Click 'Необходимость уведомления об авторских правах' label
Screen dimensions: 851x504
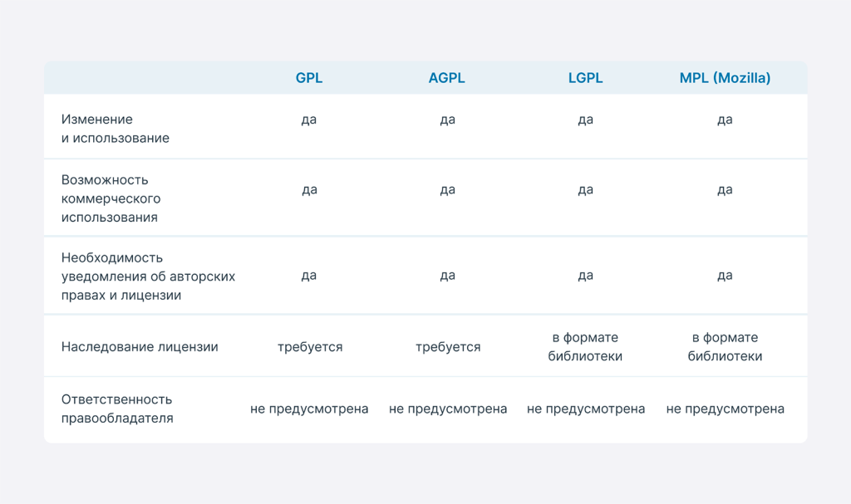coord(148,276)
